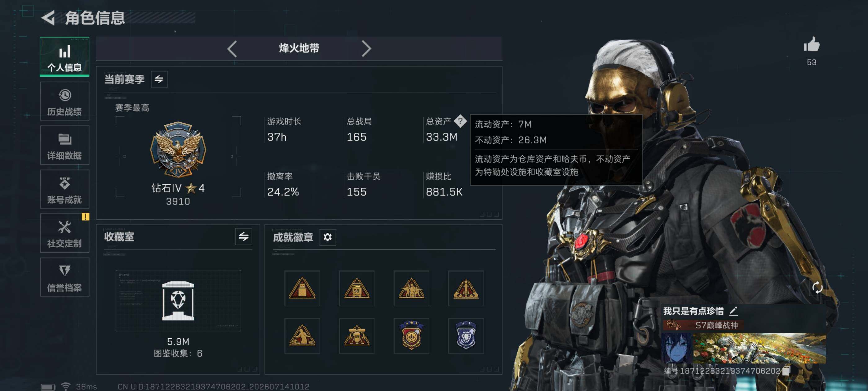Edit the nickname with the pencil icon
The width and height of the screenshot is (868, 391).
pyautogui.click(x=733, y=311)
